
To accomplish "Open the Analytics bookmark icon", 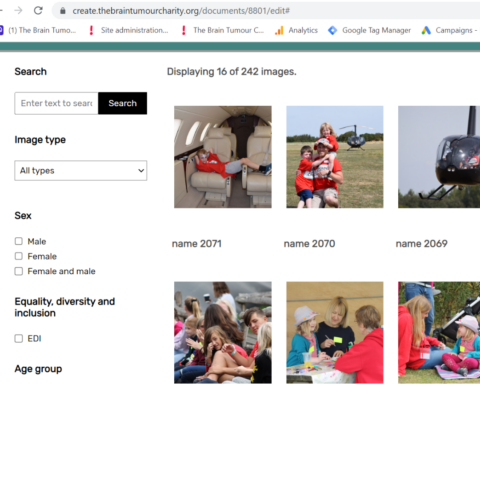I will (279, 30).
